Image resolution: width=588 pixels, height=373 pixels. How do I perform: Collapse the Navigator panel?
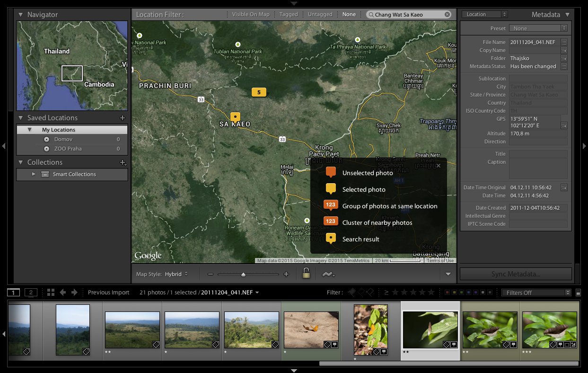pyautogui.click(x=20, y=15)
